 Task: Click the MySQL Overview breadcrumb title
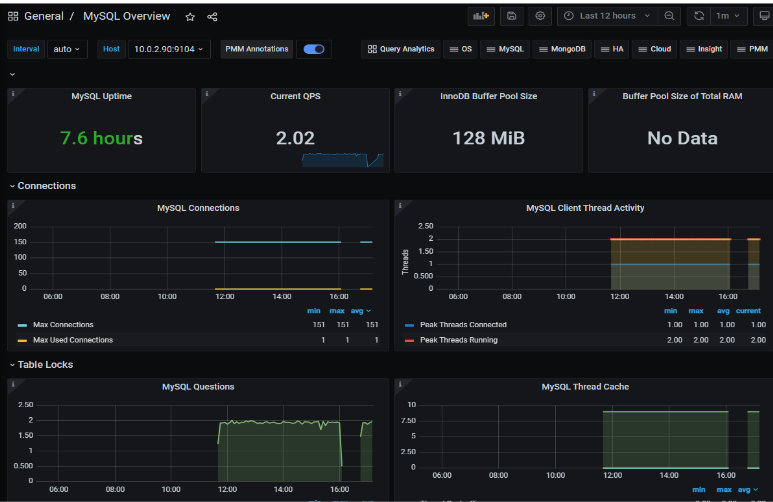pyautogui.click(x=126, y=16)
